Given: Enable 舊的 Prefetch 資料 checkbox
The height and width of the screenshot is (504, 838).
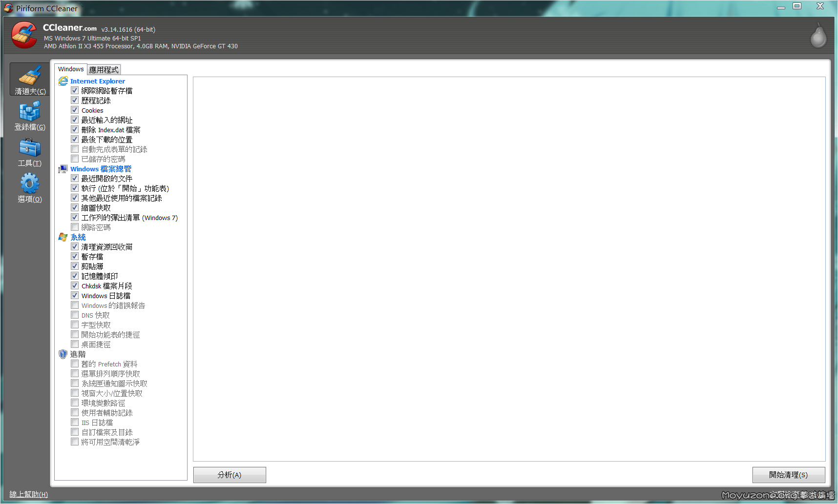Looking at the screenshot, I should coord(75,363).
